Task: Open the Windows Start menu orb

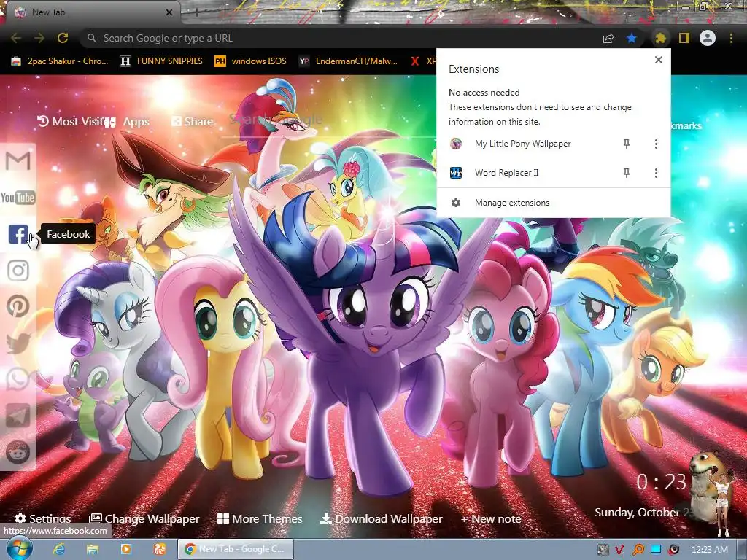Action: 19,548
